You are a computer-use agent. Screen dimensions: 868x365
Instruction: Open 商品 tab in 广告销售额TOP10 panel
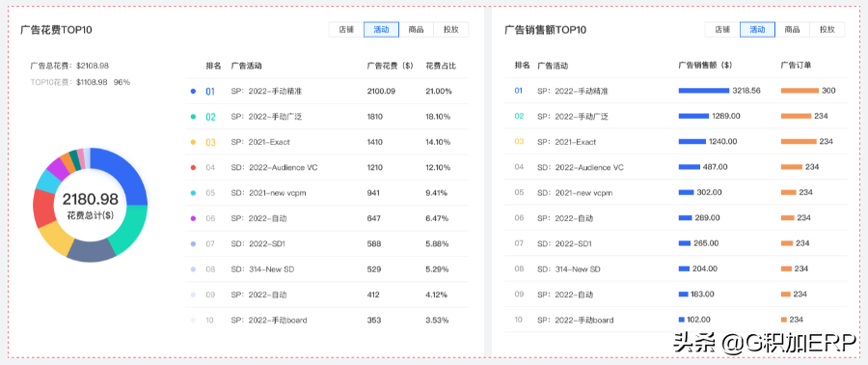(792, 30)
